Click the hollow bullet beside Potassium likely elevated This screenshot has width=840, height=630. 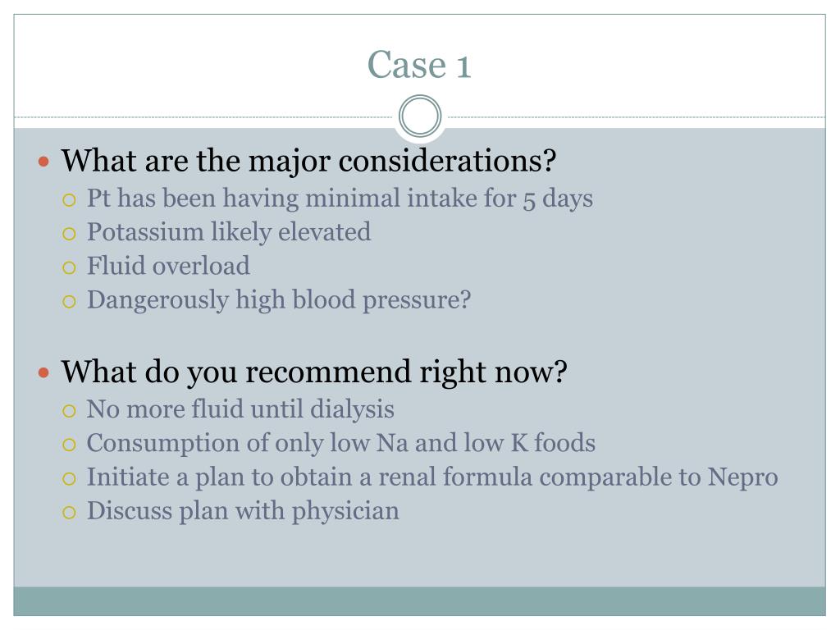click(x=69, y=234)
